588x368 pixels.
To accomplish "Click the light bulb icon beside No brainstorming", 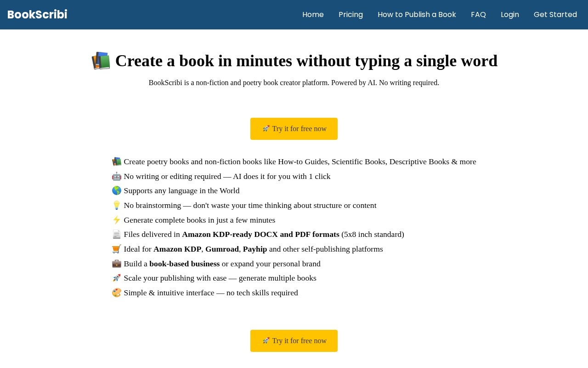I will coord(117,206).
